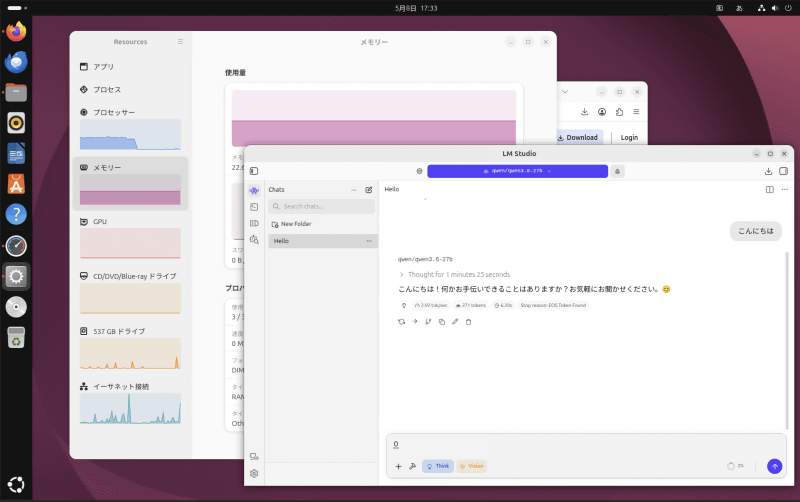Image resolution: width=800 pixels, height=502 pixels.
Task: Click the user message bubble こんにちは
Action: (756, 231)
